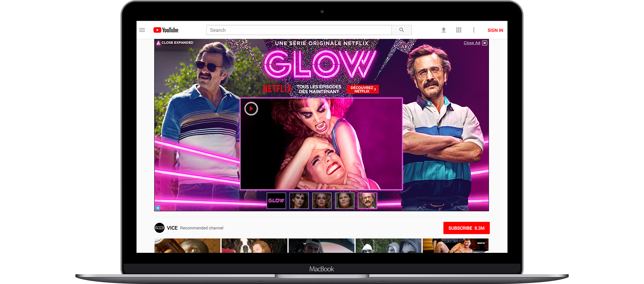Play the GLOW trailer video
The image size is (644, 284).
pyautogui.click(x=251, y=108)
